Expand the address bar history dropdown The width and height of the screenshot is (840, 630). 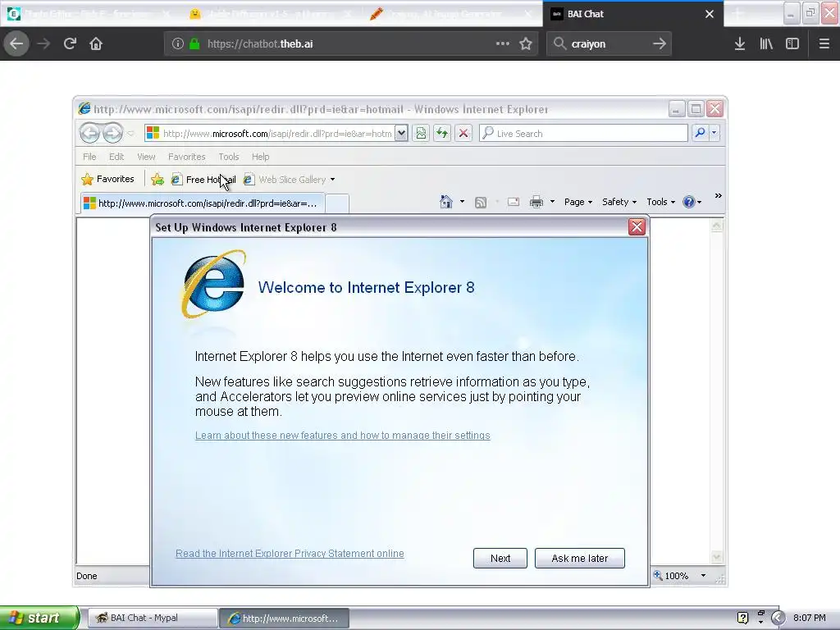401,133
